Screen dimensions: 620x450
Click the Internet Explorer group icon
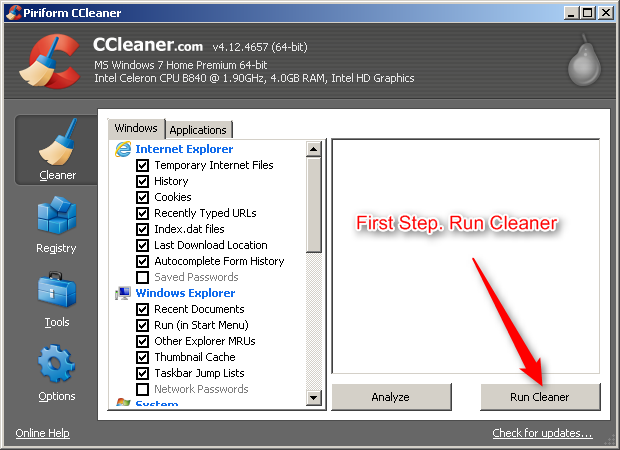[x=123, y=149]
